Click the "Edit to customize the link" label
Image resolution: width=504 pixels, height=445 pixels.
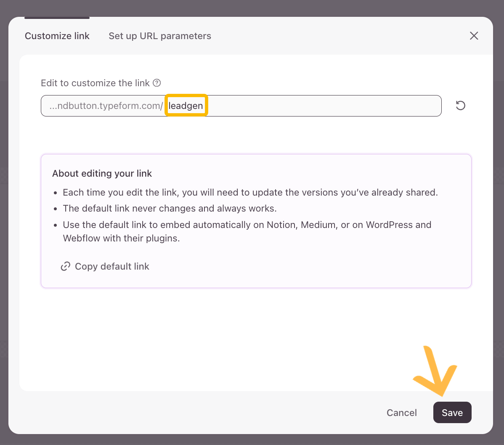[x=95, y=83]
